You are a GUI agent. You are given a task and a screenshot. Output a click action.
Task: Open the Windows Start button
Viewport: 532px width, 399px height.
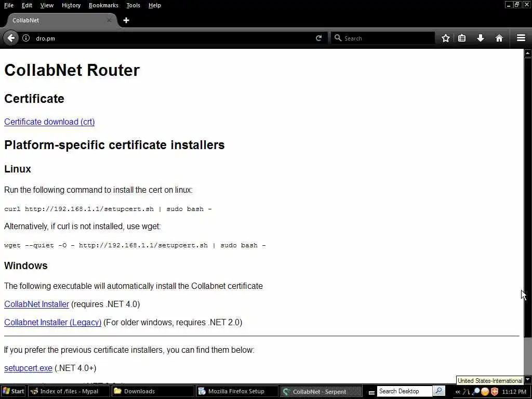[x=13, y=391]
